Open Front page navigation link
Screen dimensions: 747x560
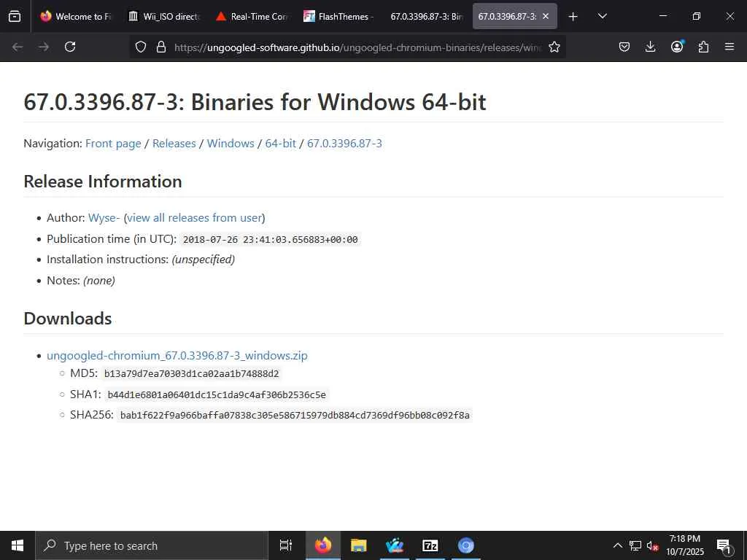pyautogui.click(x=113, y=144)
